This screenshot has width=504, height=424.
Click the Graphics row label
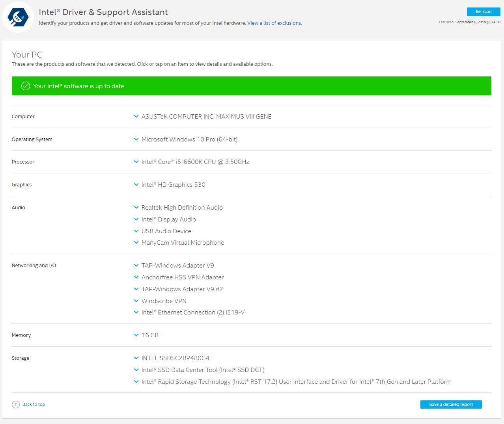(22, 185)
